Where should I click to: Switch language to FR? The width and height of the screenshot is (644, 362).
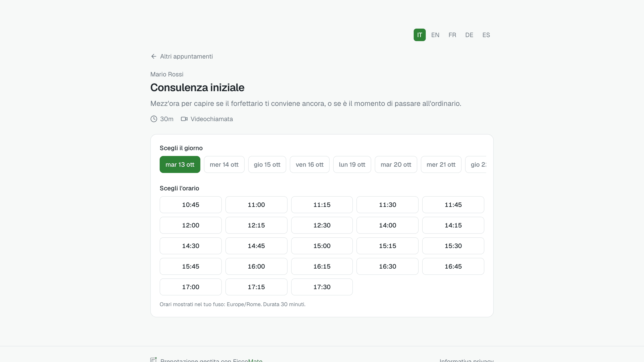[x=452, y=35]
